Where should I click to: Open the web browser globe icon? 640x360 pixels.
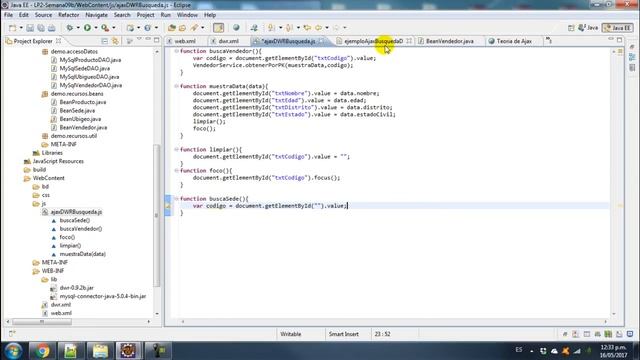236,28
